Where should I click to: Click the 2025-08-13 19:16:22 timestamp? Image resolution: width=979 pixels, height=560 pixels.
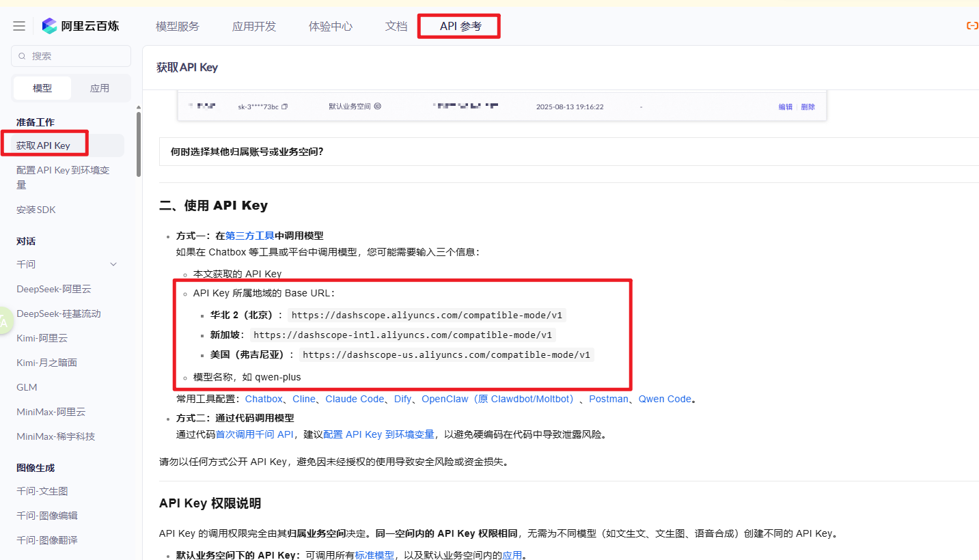570,107
